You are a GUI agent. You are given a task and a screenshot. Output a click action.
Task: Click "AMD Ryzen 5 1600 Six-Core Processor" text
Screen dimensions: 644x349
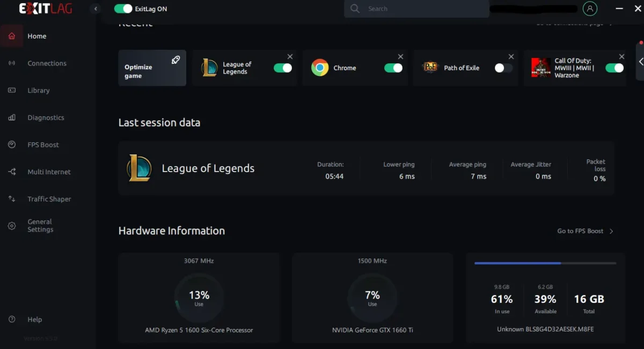(199, 330)
